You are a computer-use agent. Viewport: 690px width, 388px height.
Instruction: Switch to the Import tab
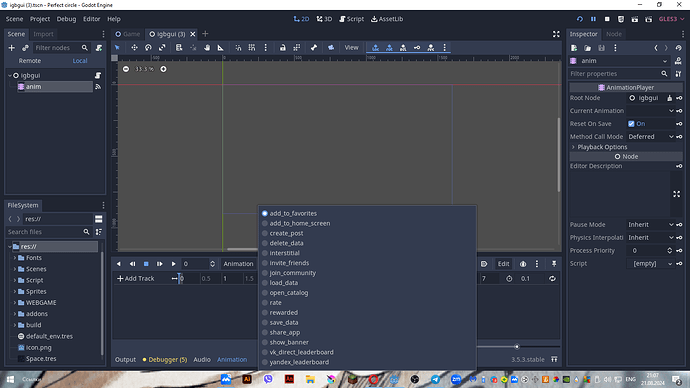[x=43, y=34]
